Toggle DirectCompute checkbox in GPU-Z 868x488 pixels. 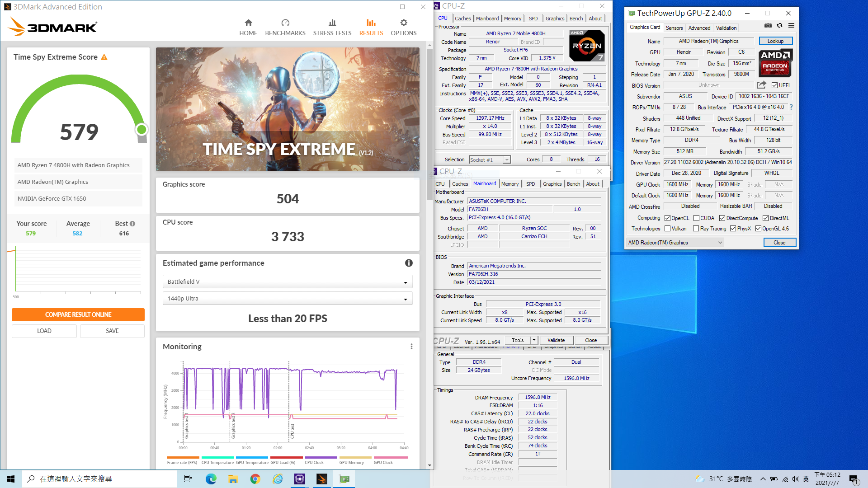coord(722,218)
